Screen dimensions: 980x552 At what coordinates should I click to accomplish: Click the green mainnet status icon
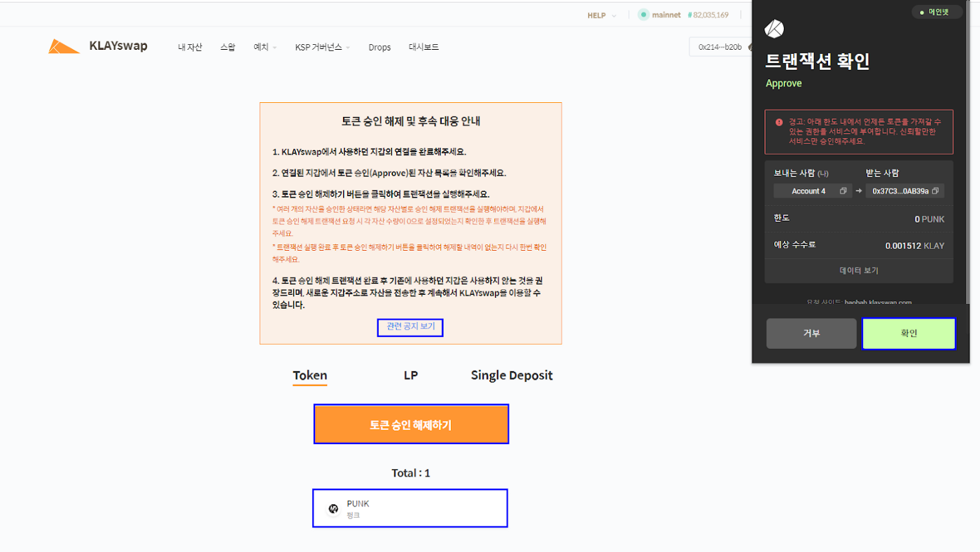tap(643, 15)
